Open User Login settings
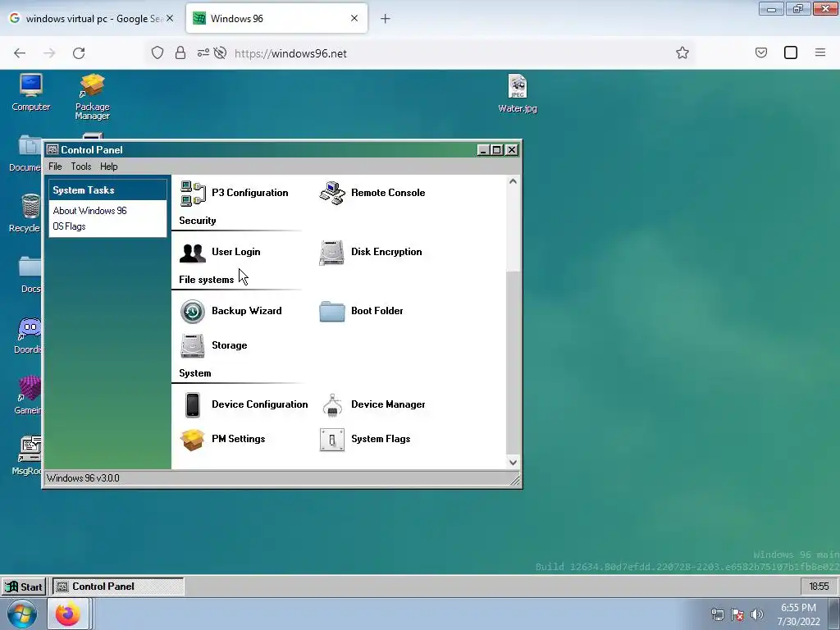The height and width of the screenshot is (630, 840). pyautogui.click(x=220, y=252)
